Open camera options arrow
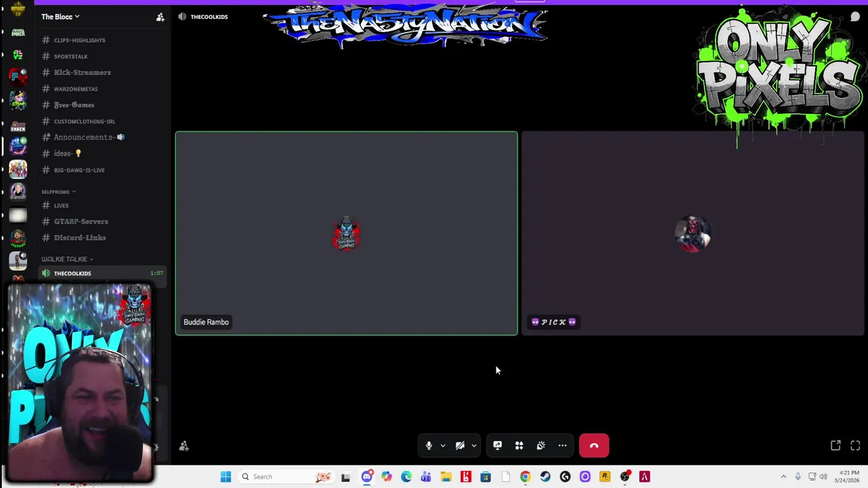This screenshot has height=488, width=868. [x=474, y=445]
